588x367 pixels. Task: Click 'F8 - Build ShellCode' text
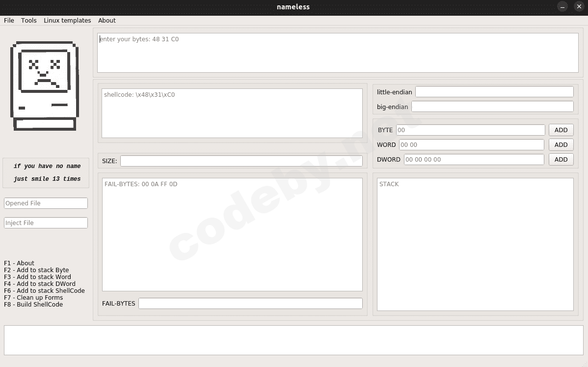(33, 304)
